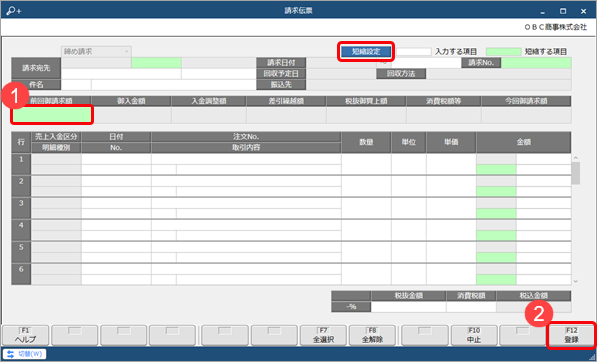597x362 pixels.
Task: Click the F1 ヘルプ button
Action: coord(26,335)
